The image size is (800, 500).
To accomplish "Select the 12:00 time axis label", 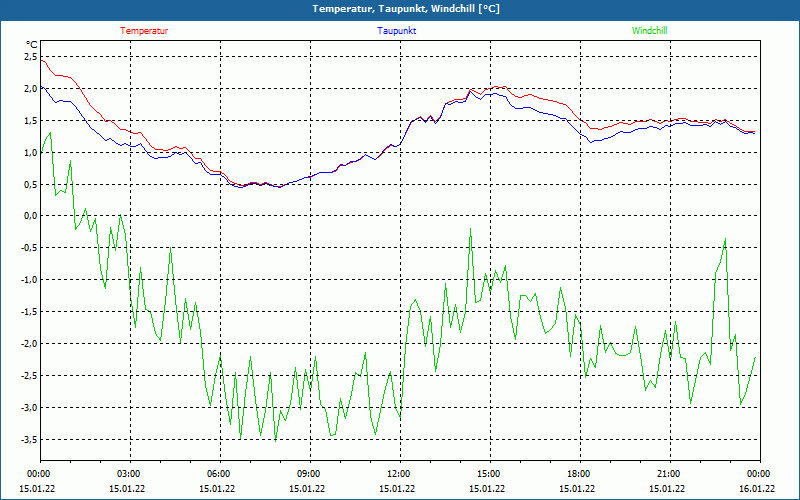I will coord(398,474).
